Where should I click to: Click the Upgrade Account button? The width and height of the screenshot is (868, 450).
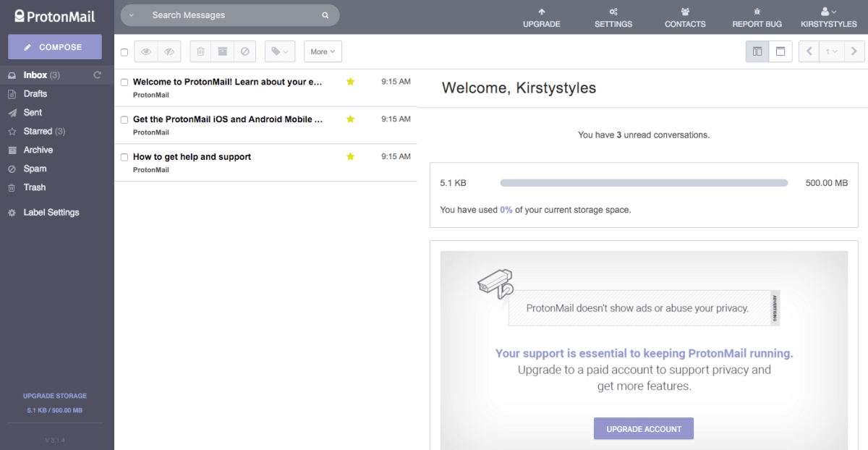(x=644, y=428)
